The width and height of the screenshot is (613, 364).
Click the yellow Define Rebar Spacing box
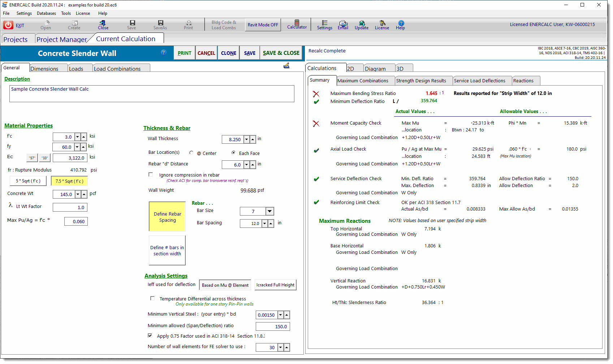click(167, 217)
